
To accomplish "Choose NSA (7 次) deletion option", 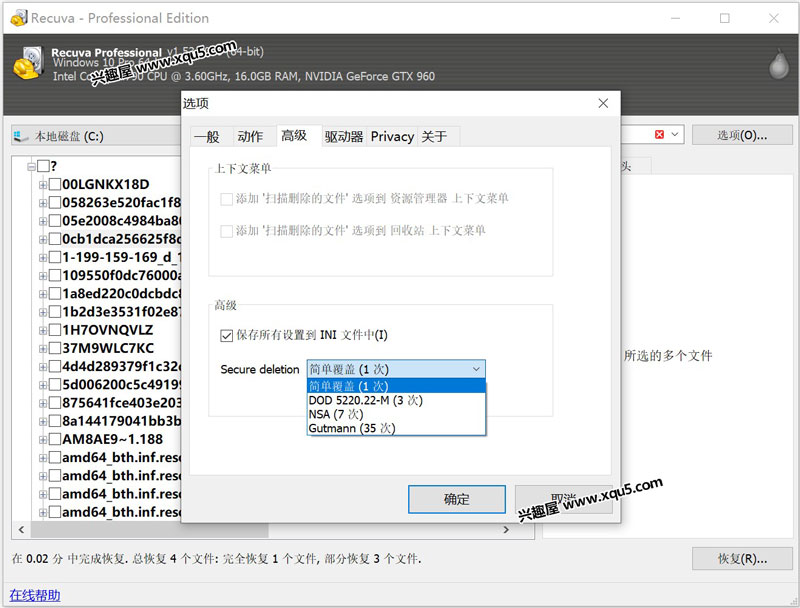I will [x=396, y=414].
